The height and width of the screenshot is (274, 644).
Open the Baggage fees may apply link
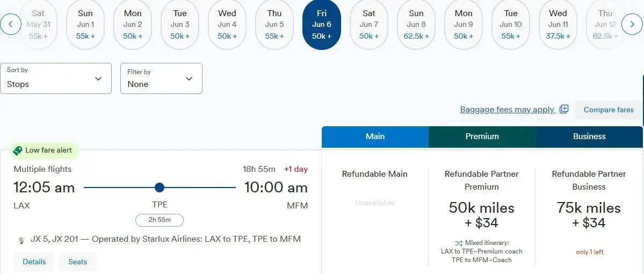click(x=507, y=110)
